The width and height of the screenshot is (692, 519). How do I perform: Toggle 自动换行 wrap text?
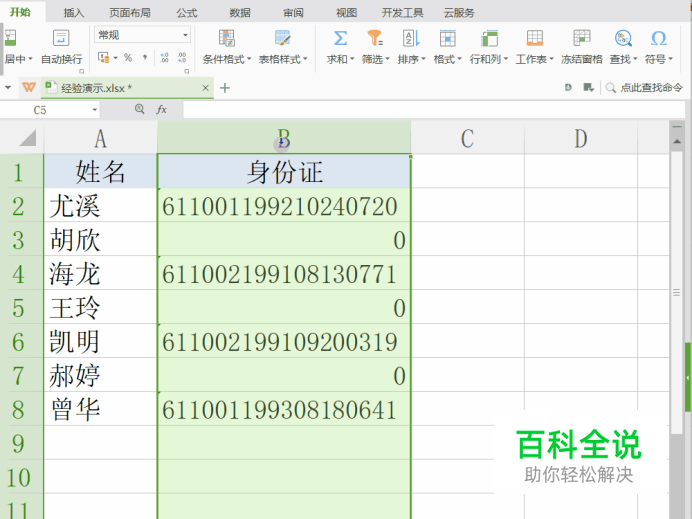point(61,47)
